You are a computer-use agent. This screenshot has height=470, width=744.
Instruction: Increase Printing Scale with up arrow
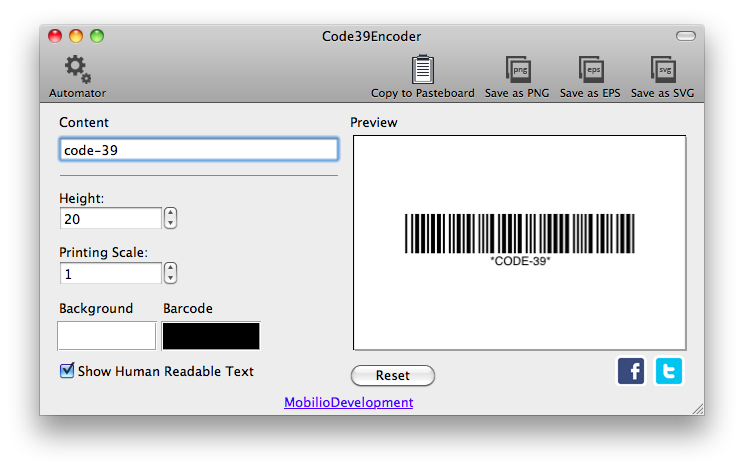[170, 268]
